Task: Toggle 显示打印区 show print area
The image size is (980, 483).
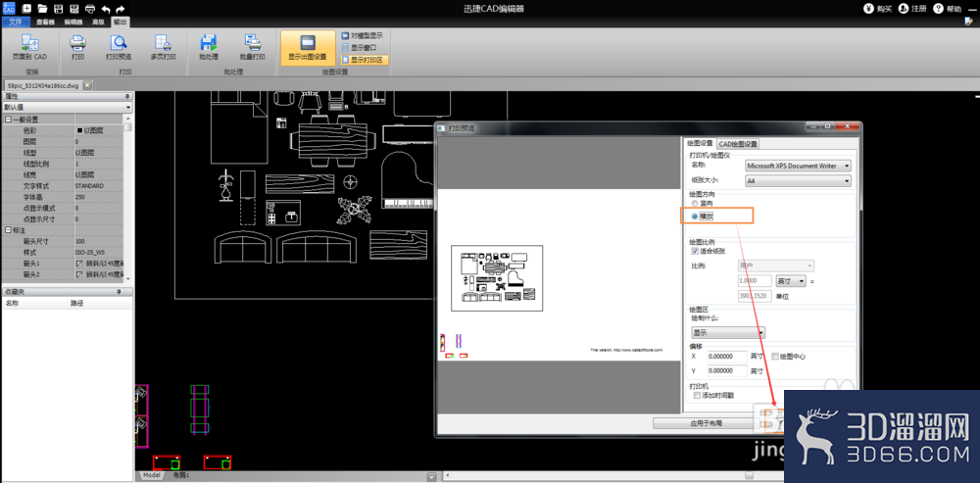Action: click(x=365, y=60)
